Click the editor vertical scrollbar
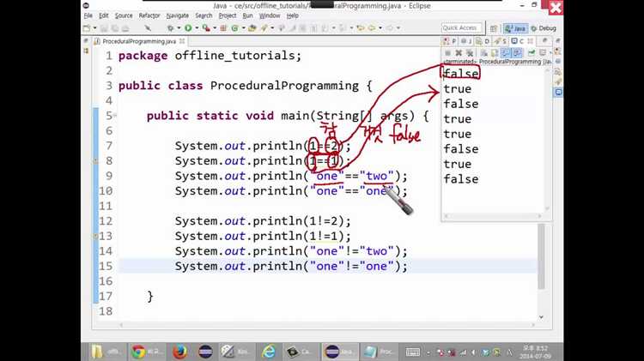 [541, 256]
